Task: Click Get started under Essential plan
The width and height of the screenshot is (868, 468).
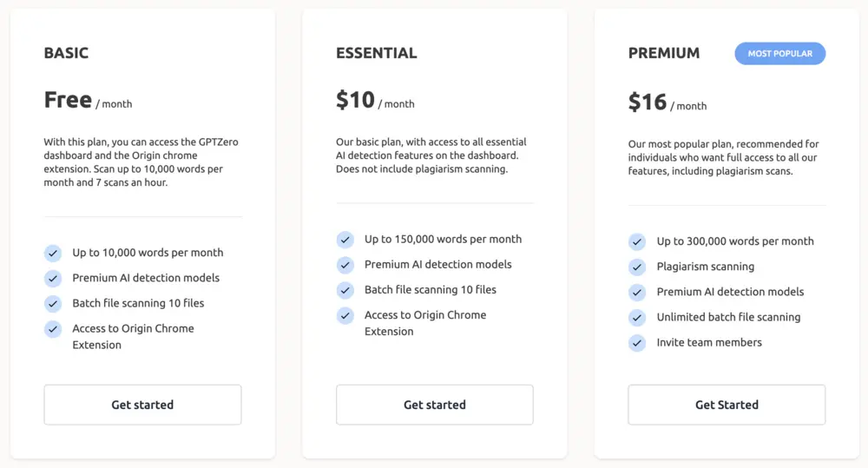Action: point(435,405)
